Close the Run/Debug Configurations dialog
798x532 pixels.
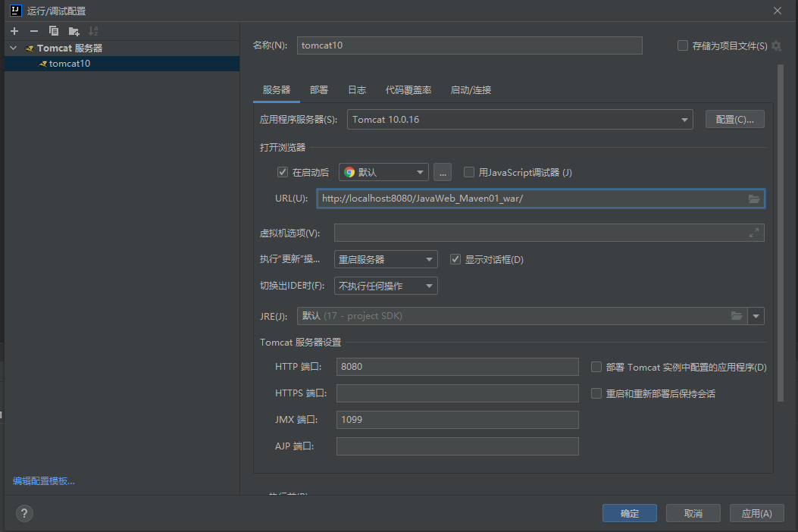[777, 11]
